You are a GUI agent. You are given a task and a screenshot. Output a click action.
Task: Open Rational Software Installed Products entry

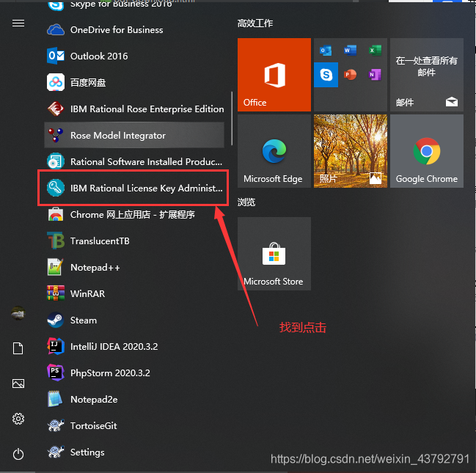coord(134,161)
